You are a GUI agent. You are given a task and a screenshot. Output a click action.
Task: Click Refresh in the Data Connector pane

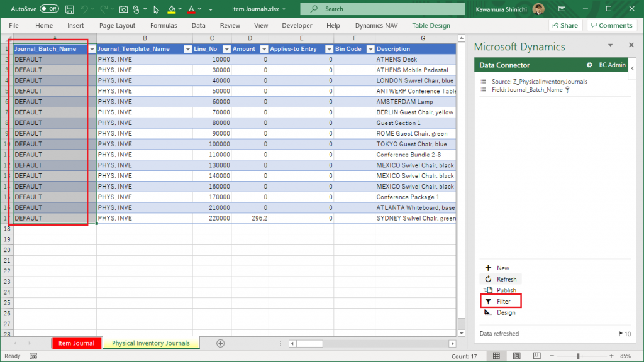[x=500, y=279]
